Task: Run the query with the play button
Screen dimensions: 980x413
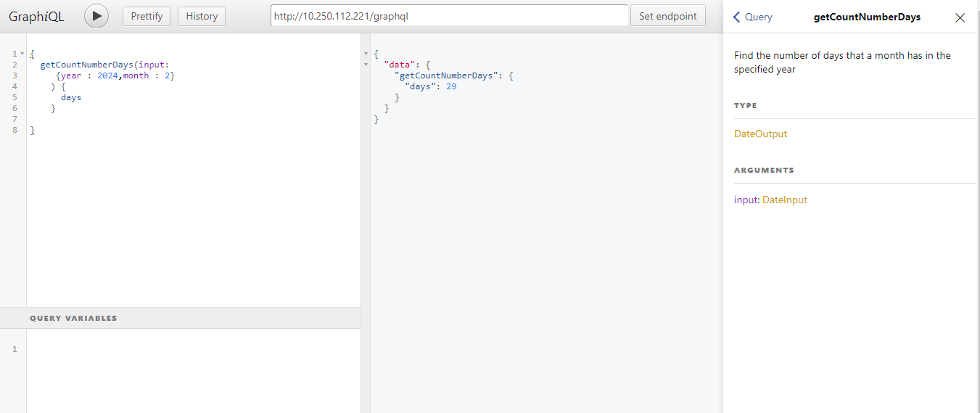Action: pos(96,16)
